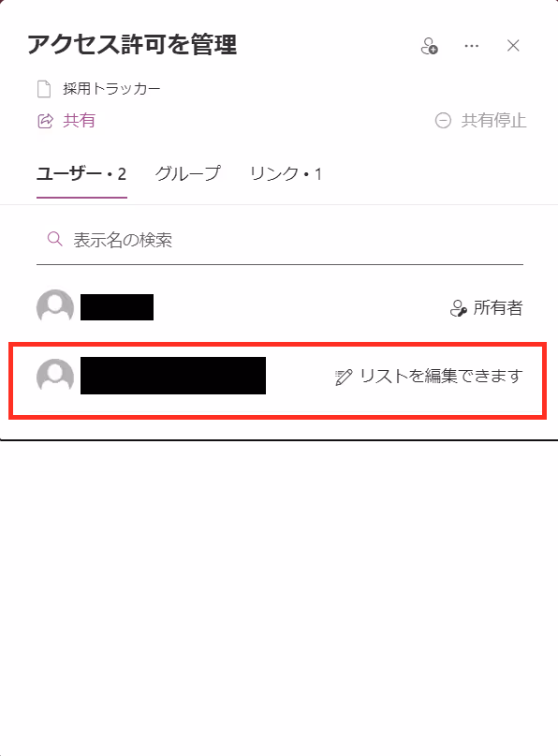Switch to the グループ tab
558x756 pixels.
(188, 173)
